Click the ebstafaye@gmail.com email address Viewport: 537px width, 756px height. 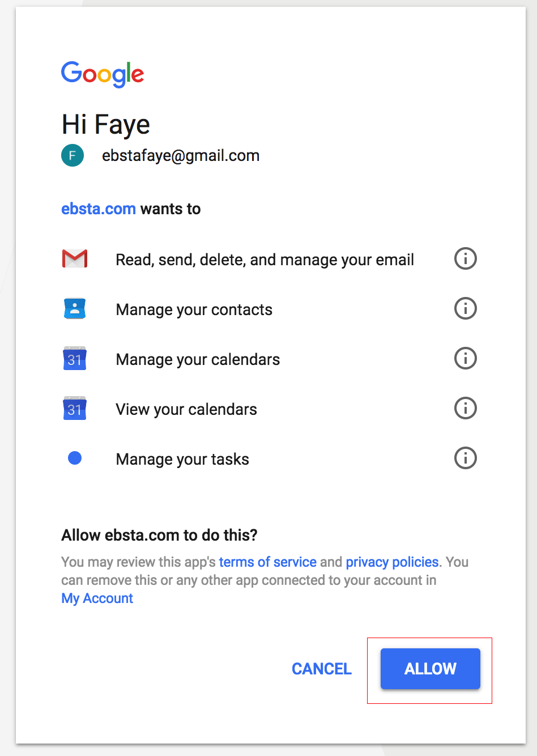point(181,156)
